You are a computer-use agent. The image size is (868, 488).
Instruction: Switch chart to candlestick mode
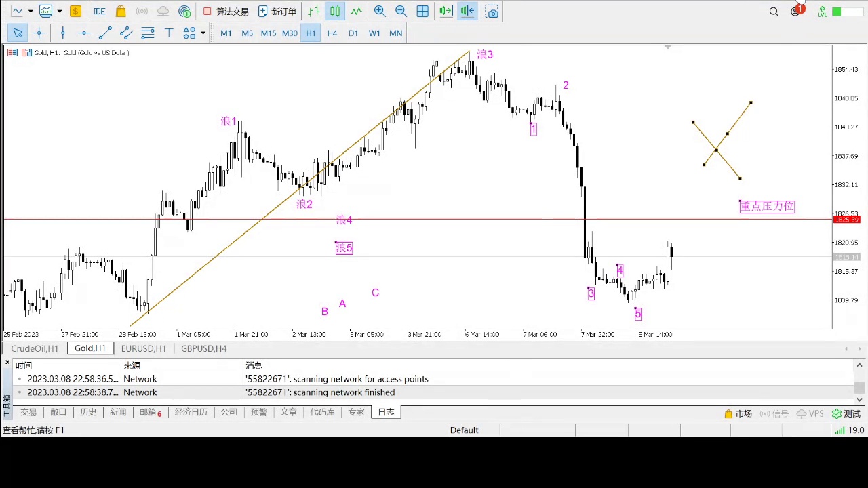[x=335, y=11]
